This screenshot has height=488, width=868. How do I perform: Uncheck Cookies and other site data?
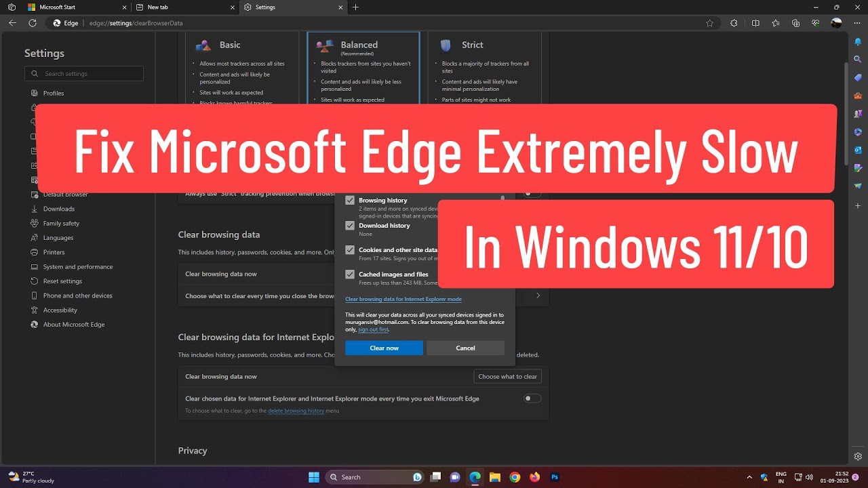[350, 249]
